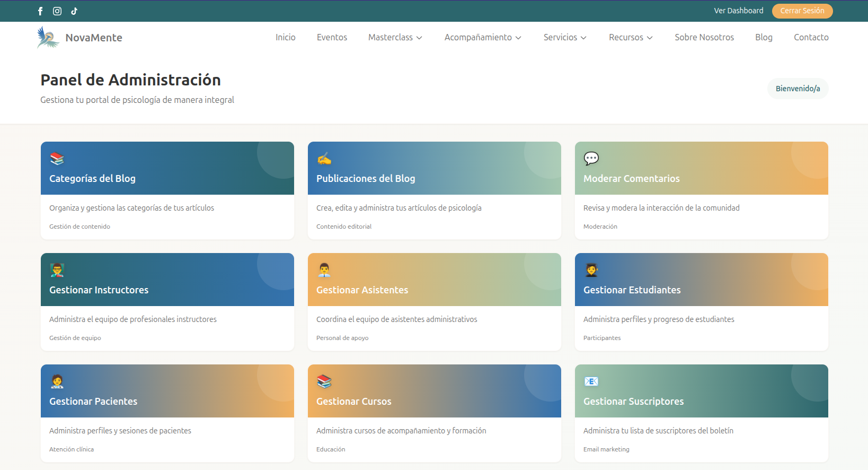Click the books icon on Categorías del Blog

(57, 159)
